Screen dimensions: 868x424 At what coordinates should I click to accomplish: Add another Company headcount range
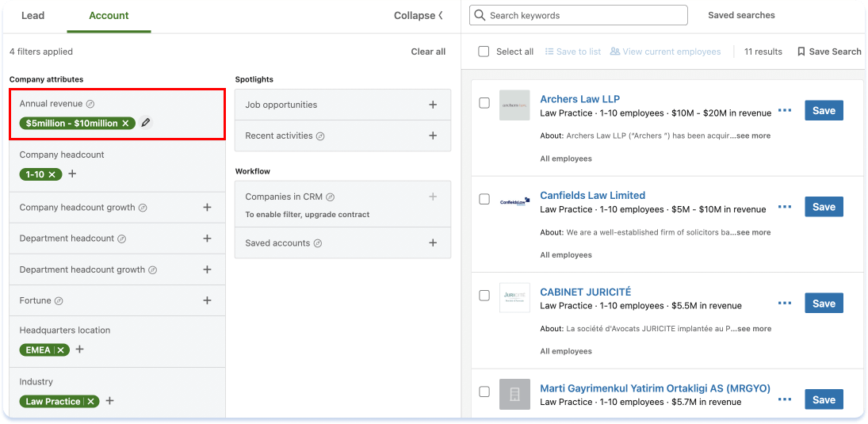[x=72, y=174]
